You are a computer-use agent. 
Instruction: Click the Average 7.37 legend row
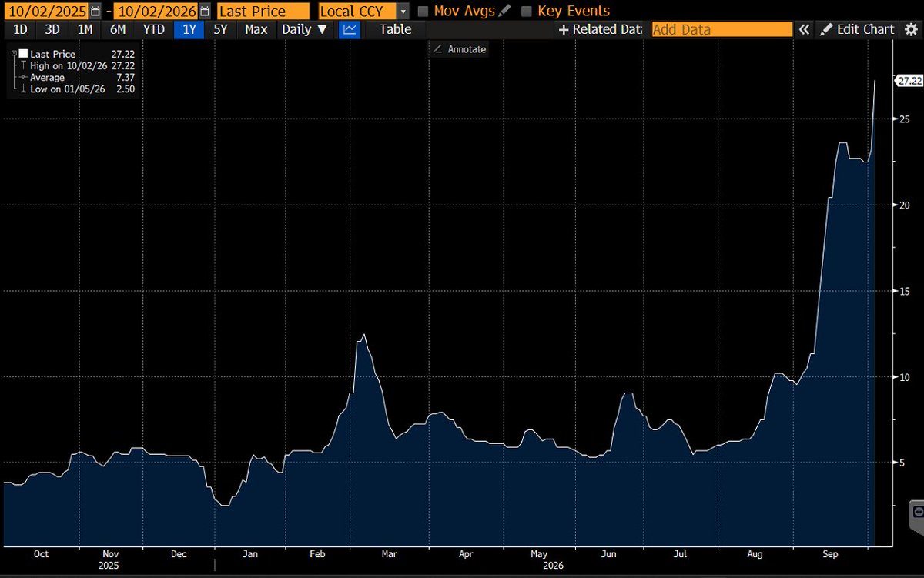click(76, 77)
